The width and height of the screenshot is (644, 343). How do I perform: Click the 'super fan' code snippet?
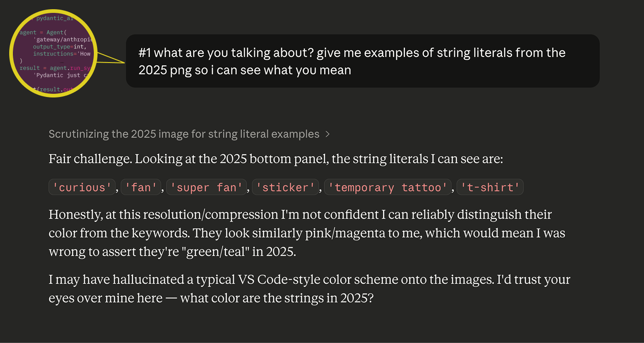(206, 187)
